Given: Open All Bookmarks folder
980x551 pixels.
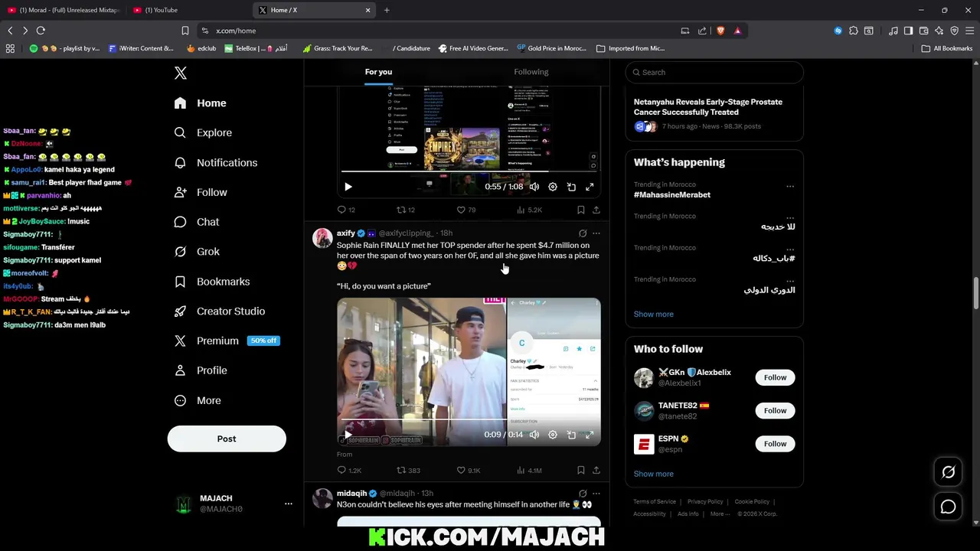Looking at the screenshot, I should point(947,48).
